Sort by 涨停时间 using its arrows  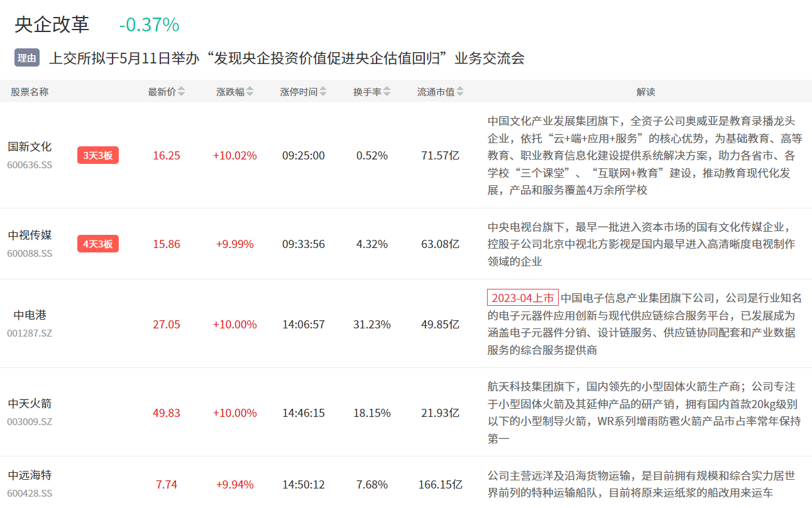coord(323,92)
